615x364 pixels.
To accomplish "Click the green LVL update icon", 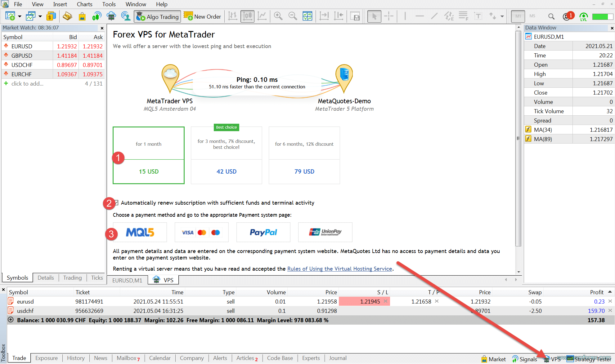I will 584,16.
